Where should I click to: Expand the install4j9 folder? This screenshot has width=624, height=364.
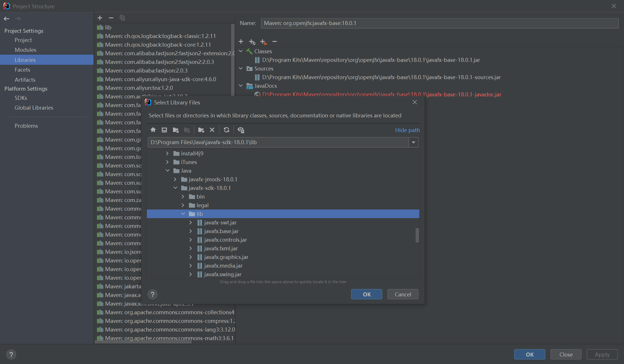[x=167, y=153]
